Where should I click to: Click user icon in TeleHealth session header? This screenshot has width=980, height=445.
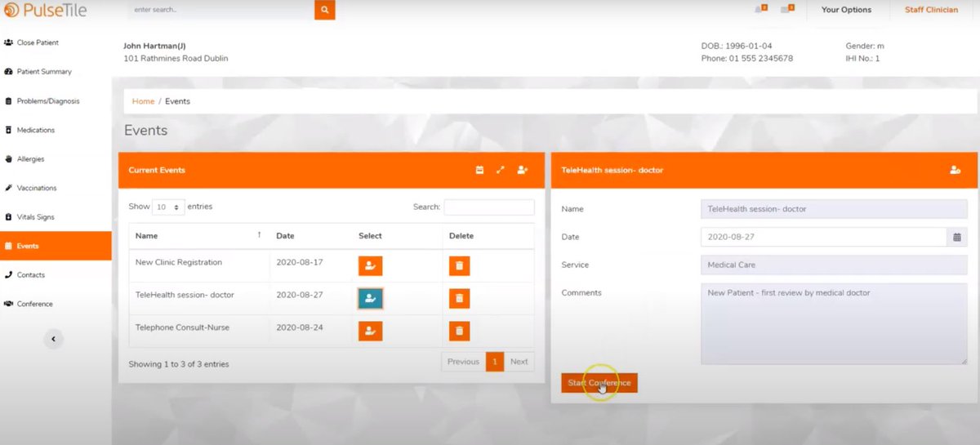pyautogui.click(x=955, y=170)
